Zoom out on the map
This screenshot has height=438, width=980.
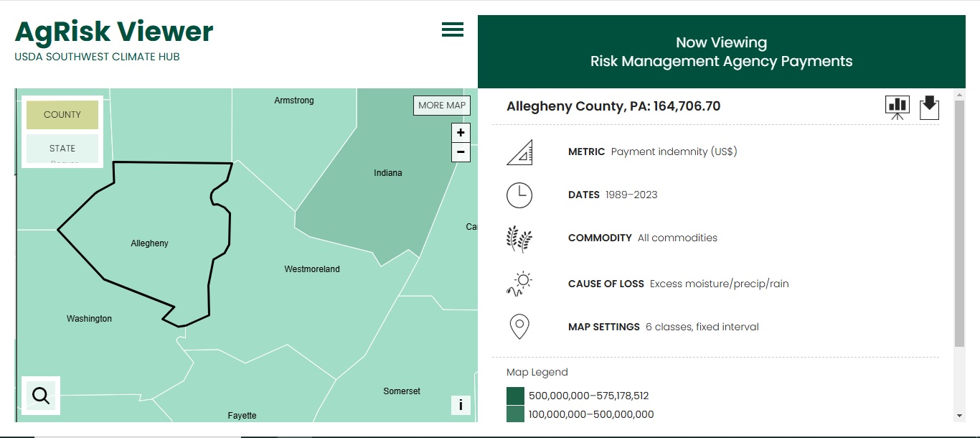click(x=461, y=152)
